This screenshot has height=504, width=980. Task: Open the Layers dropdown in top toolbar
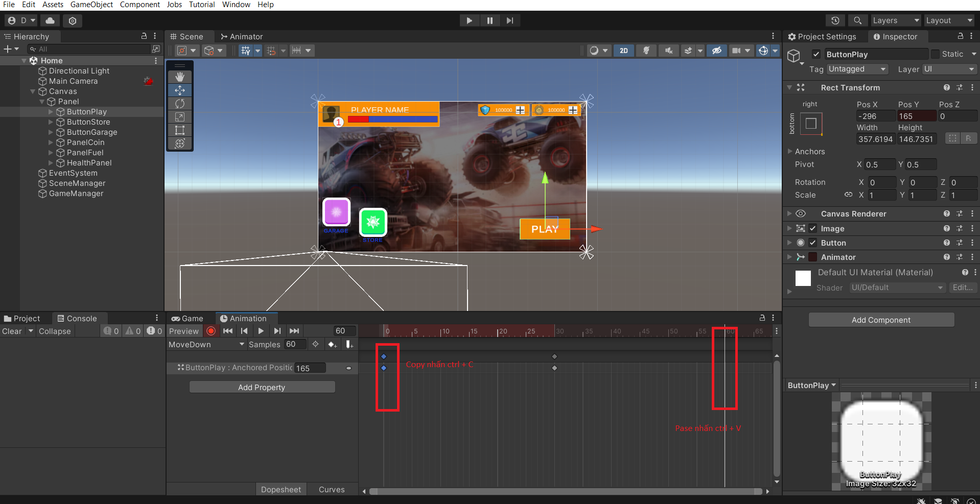tap(896, 20)
